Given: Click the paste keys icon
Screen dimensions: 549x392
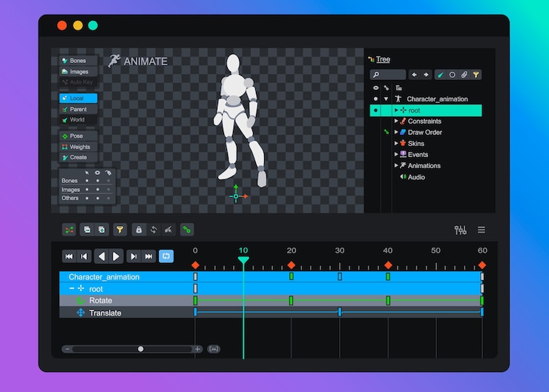Looking at the screenshot, I should pos(102,230).
